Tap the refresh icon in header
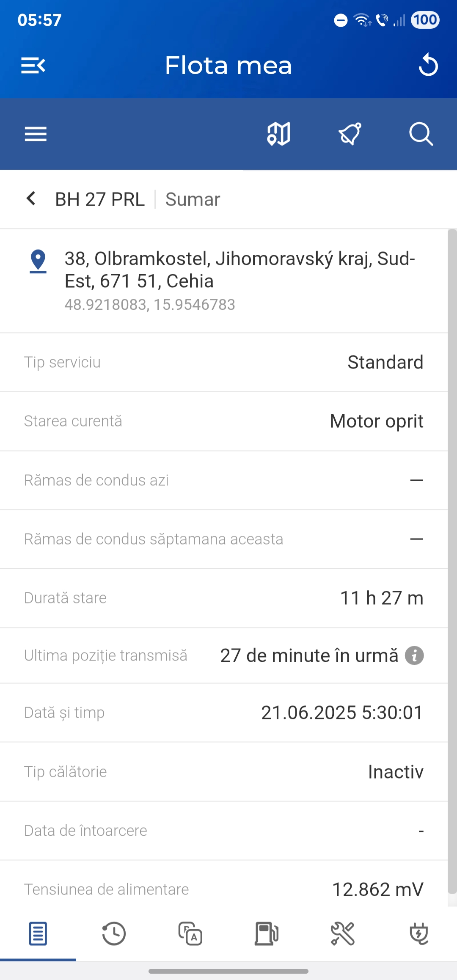This screenshot has height=980, width=457. tap(428, 65)
